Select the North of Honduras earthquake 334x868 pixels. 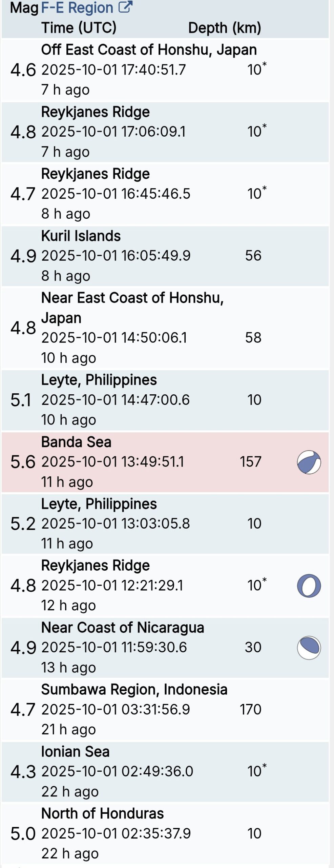[102, 814]
